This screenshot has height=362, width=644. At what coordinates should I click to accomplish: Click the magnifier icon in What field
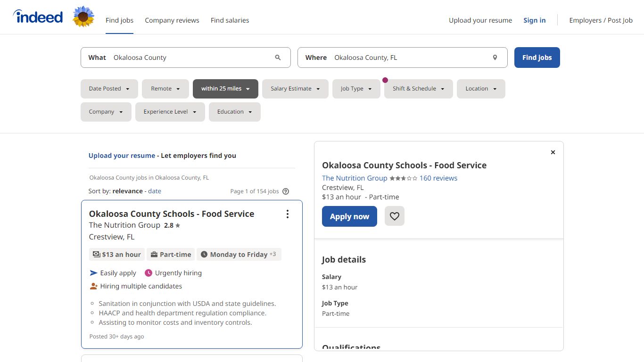click(278, 58)
